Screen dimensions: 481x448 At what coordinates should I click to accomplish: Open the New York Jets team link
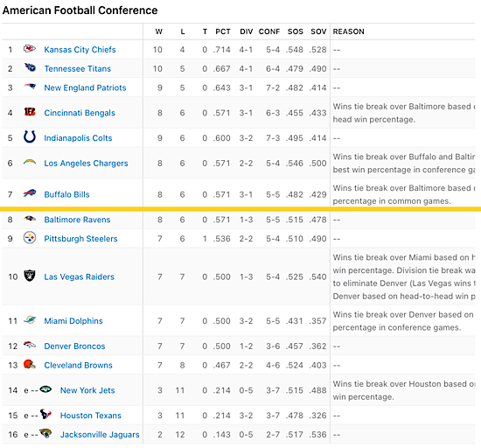click(x=87, y=390)
